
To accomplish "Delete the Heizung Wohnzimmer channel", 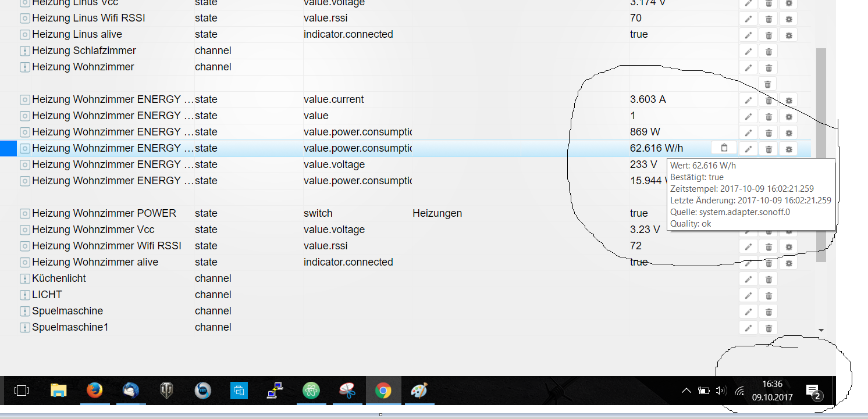I will pyautogui.click(x=769, y=67).
